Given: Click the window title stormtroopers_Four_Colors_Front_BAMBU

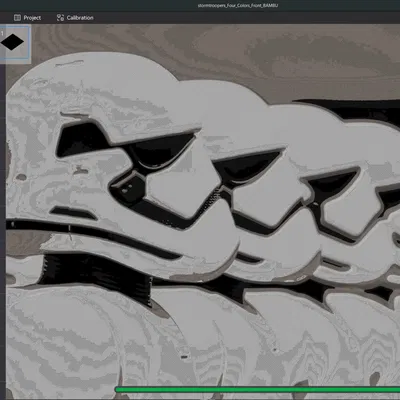Looking at the screenshot, I should click(x=238, y=5).
